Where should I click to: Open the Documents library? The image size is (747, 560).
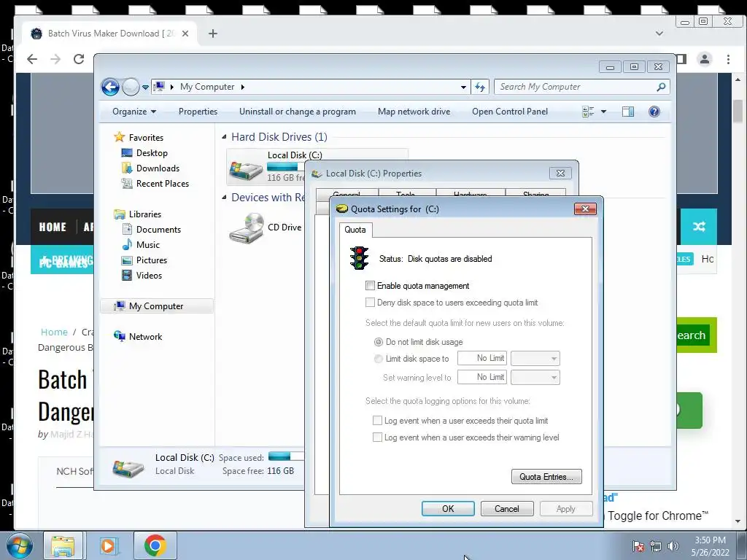(152, 230)
